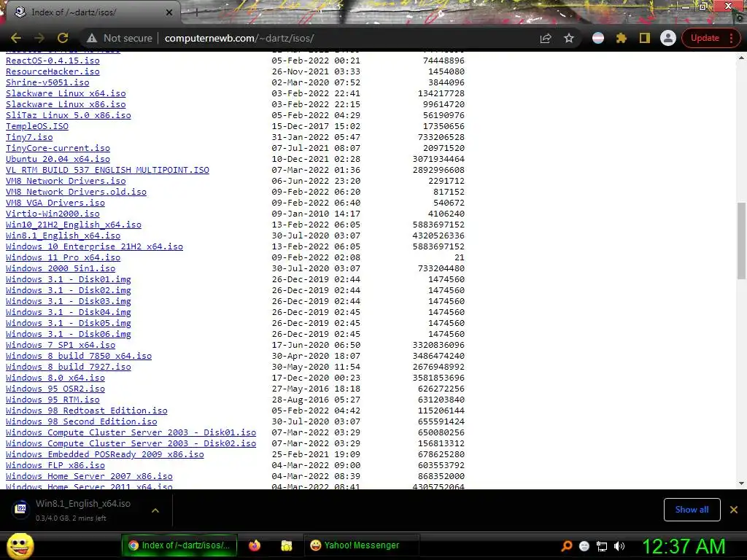Click the messenger face tray icon
747x560 pixels.
pos(584,545)
